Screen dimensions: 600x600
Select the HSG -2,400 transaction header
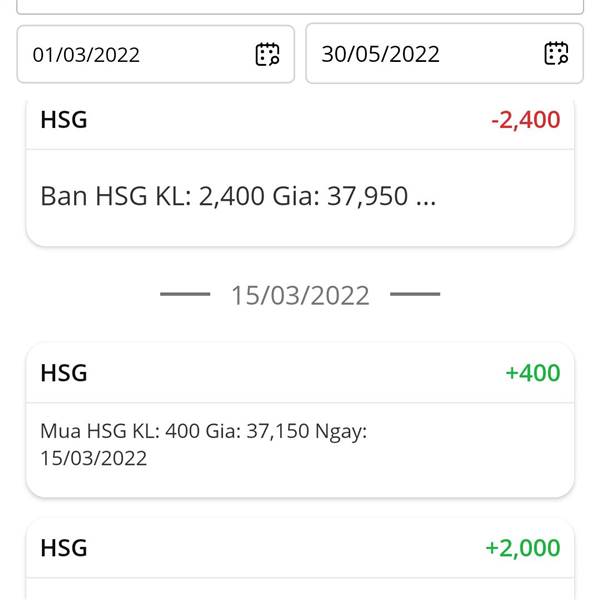[x=300, y=120]
